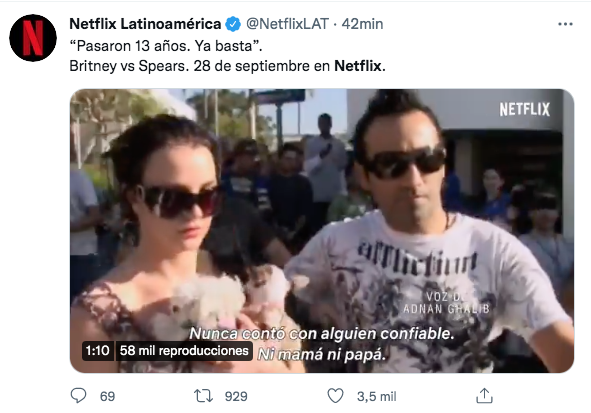Click the reply speech bubble icon

point(78,396)
